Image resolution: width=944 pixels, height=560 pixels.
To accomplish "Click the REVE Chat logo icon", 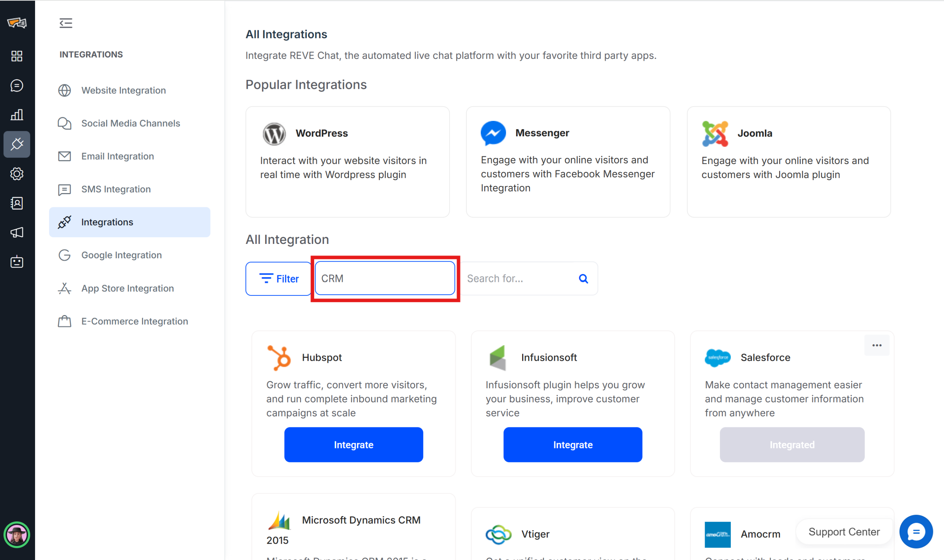I will pyautogui.click(x=17, y=23).
